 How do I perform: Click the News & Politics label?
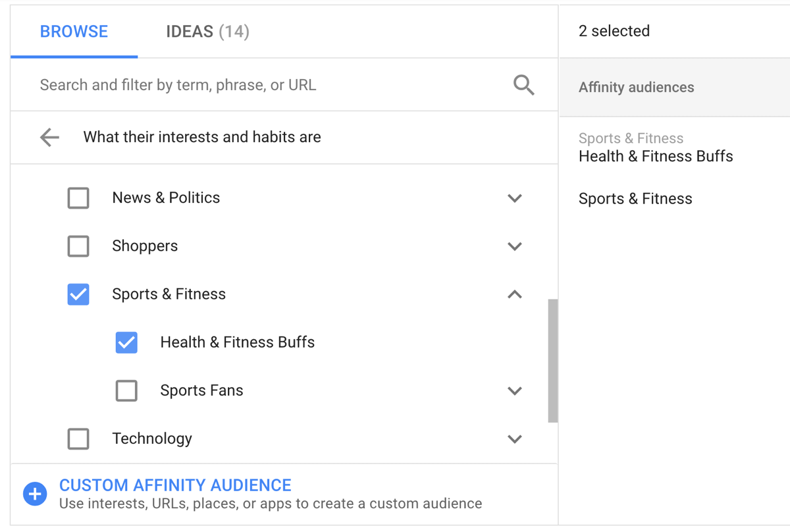[x=166, y=198]
